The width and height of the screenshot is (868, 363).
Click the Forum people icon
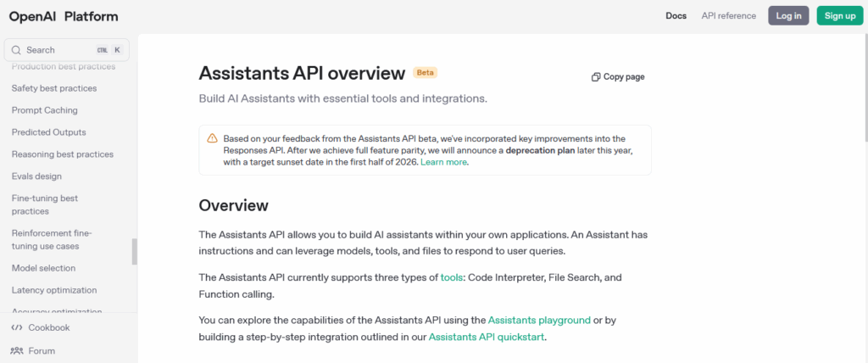coord(17,351)
